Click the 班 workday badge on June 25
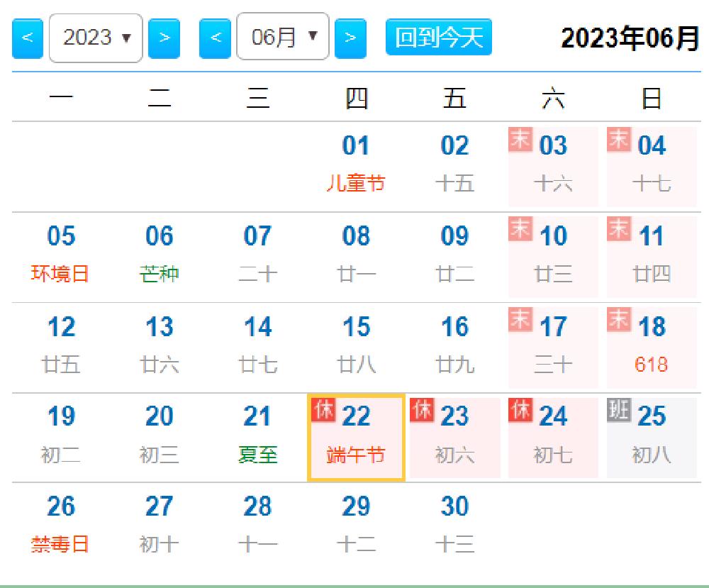 [618, 410]
